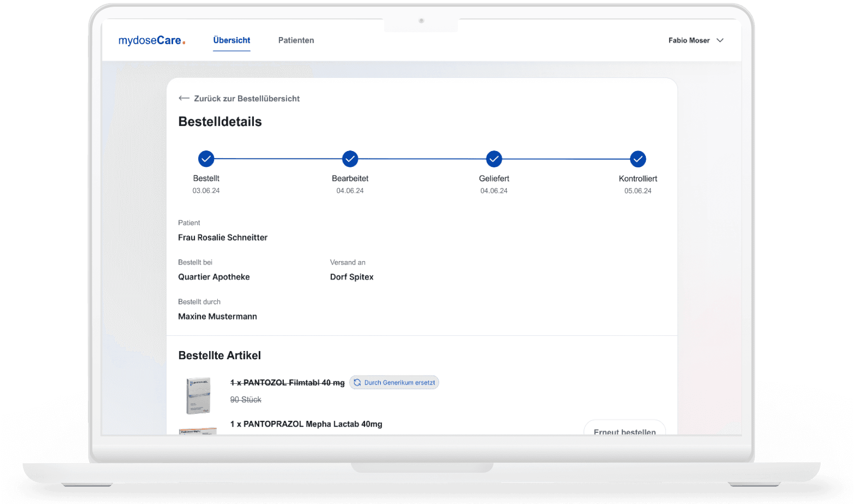854x504 pixels.
Task: Click the back arrow icon
Action: coord(184,98)
